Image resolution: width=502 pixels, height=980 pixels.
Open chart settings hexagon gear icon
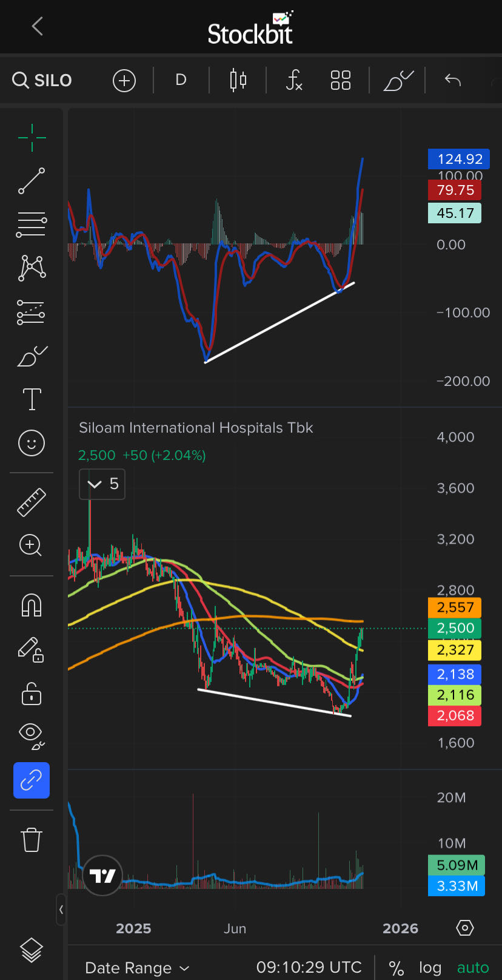tap(465, 928)
